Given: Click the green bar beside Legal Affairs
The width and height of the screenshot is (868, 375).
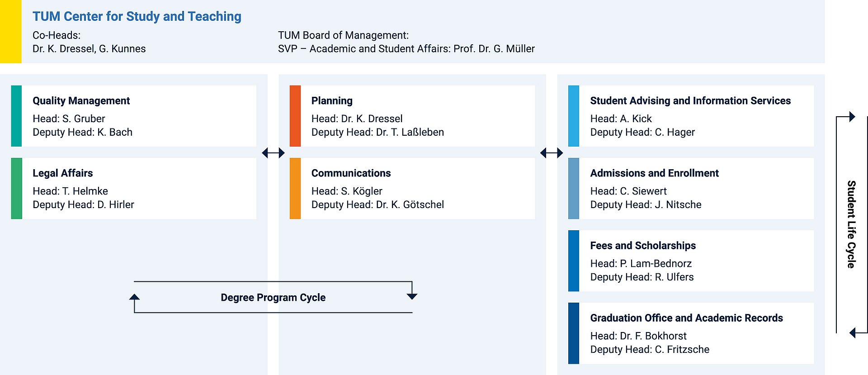Looking at the screenshot, I should [16, 188].
